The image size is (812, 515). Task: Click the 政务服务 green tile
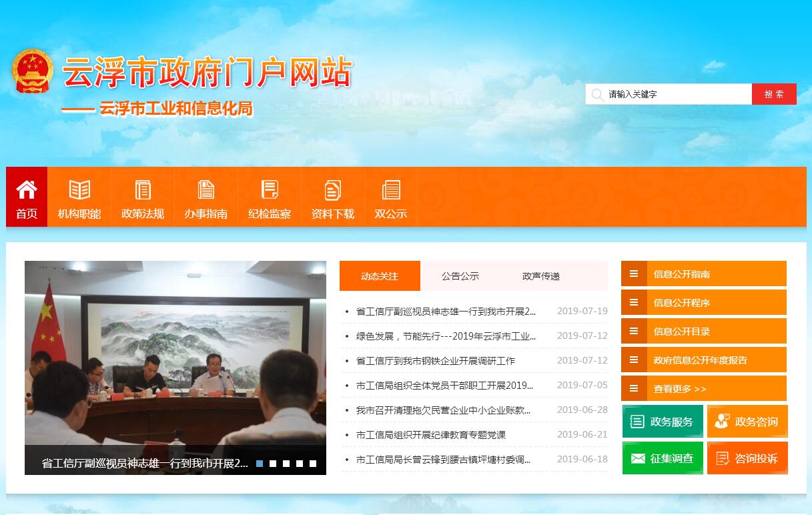(x=663, y=422)
